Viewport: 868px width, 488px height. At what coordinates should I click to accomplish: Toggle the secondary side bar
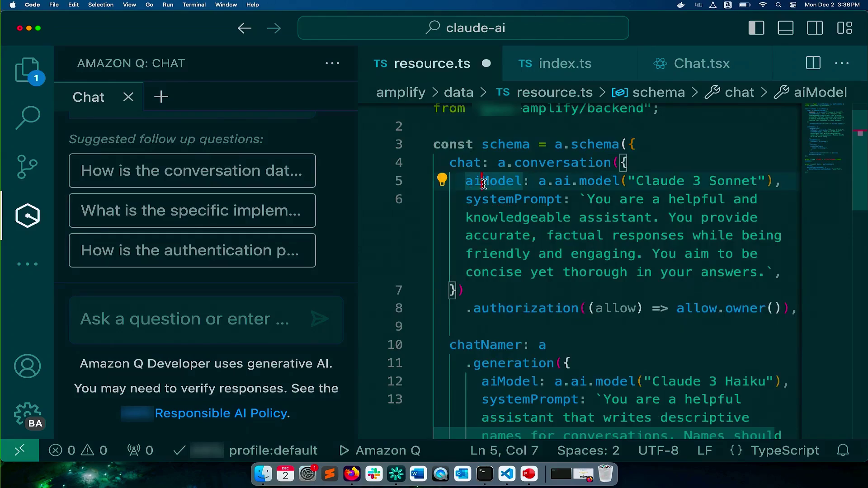coord(815,28)
